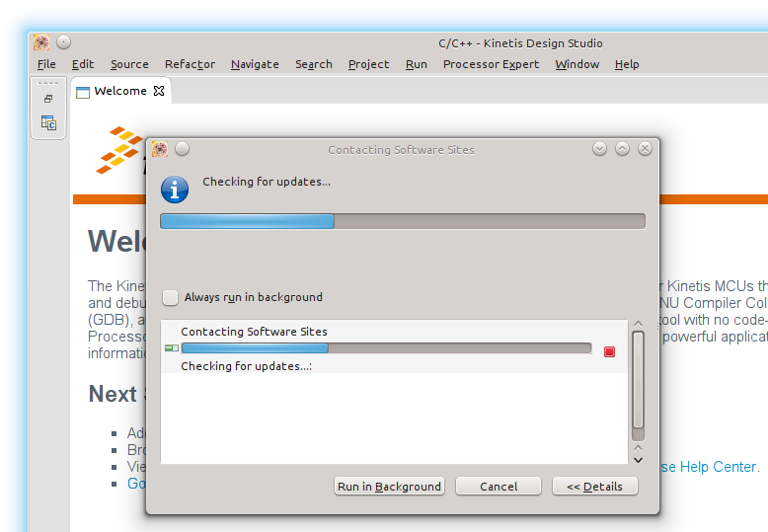Click the scroll down arrow in job list
Screen dimensions: 768x532
click(638, 459)
